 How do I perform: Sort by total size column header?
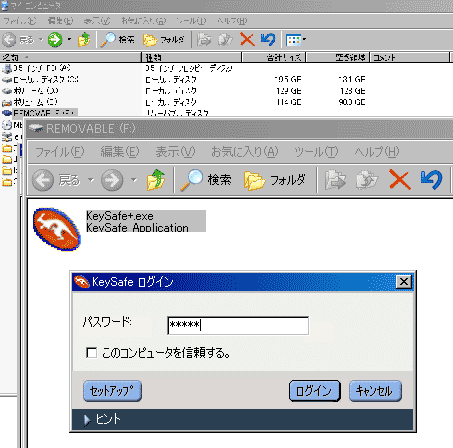[274, 57]
